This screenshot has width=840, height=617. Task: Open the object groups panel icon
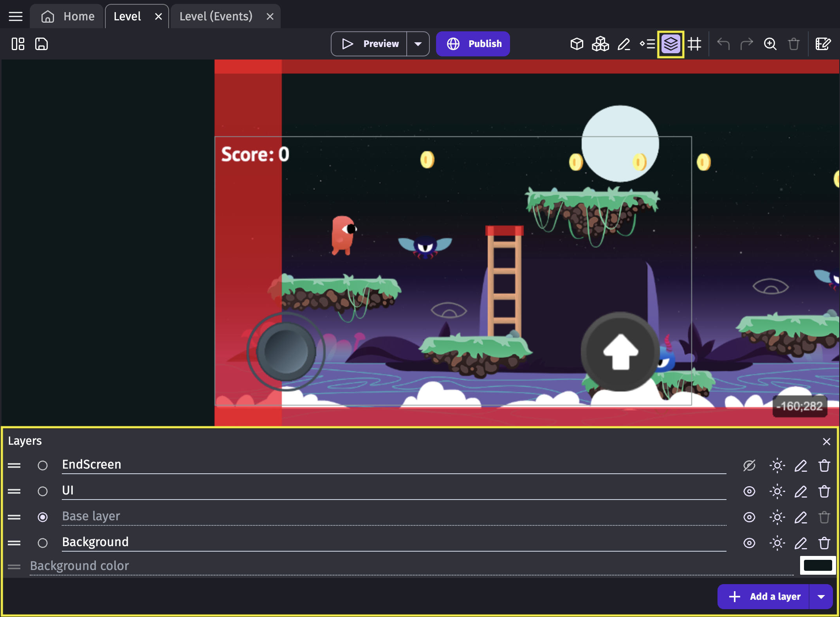600,44
